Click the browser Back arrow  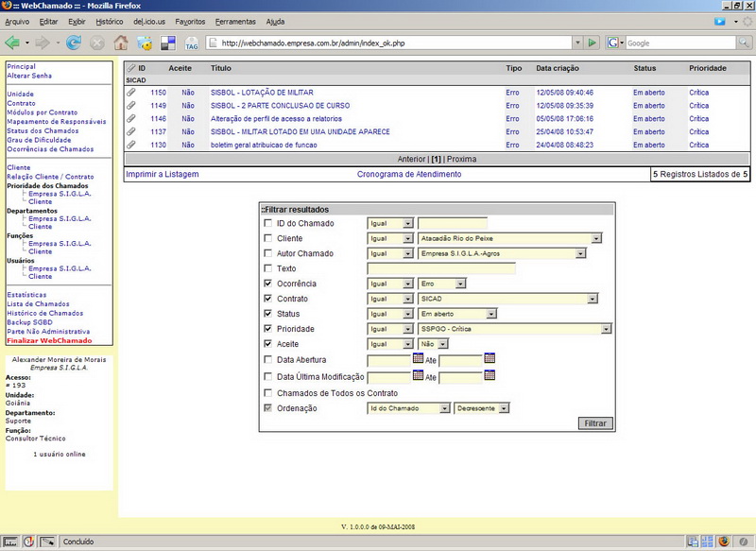12,43
